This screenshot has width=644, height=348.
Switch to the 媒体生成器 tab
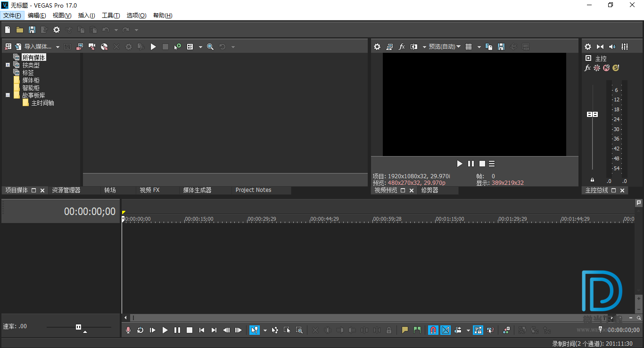(197, 190)
